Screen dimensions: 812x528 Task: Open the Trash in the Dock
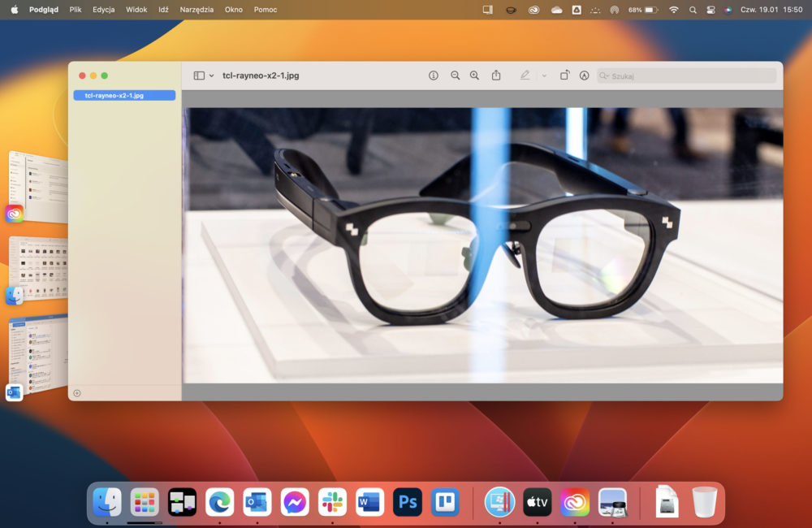(705, 501)
